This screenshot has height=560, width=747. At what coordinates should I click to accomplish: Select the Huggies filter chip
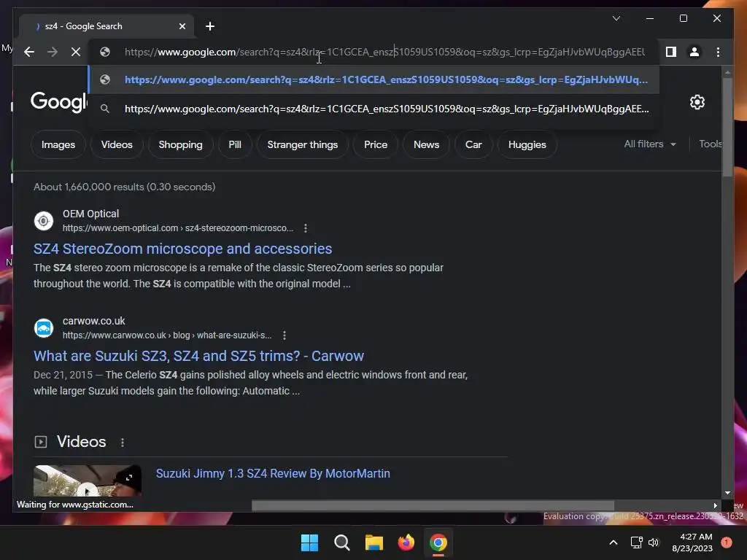(x=527, y=144)
